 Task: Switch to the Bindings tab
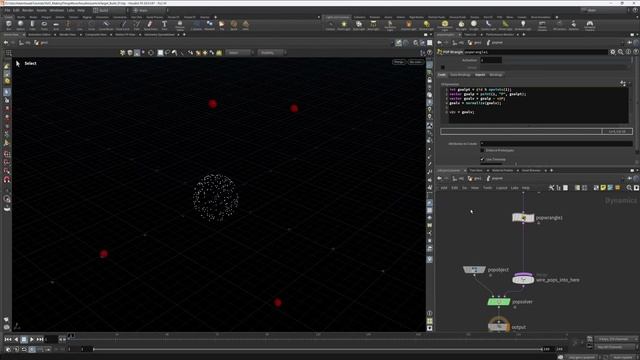[496, 75]
